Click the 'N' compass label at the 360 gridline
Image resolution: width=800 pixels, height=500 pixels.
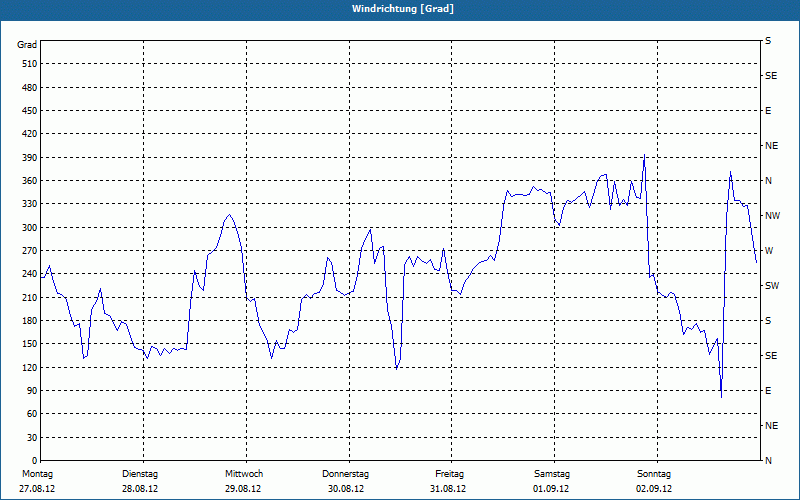click(768, 181)
